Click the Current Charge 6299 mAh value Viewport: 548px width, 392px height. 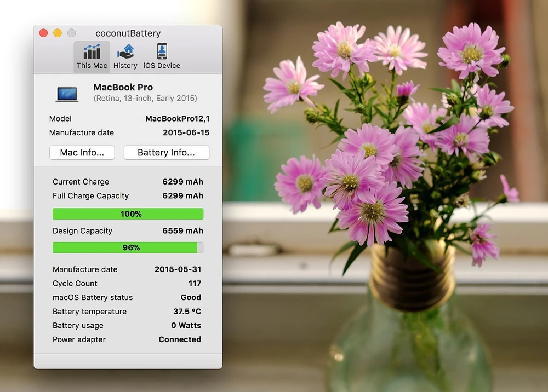(182, 182)
